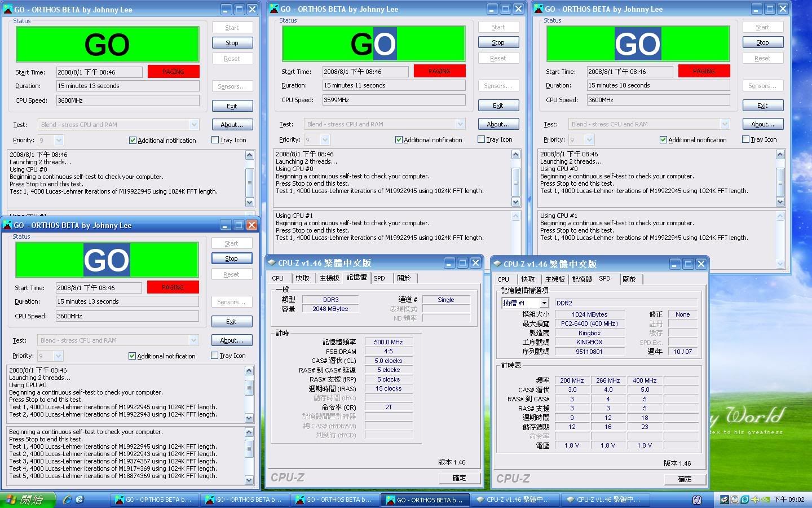Switch to the 主機板 tab in the CPU-Z memory window

coord(329,278)
